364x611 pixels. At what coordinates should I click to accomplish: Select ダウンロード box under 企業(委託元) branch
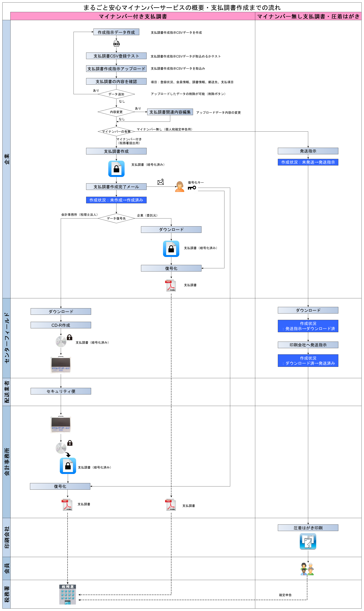(x=171, y=229)
